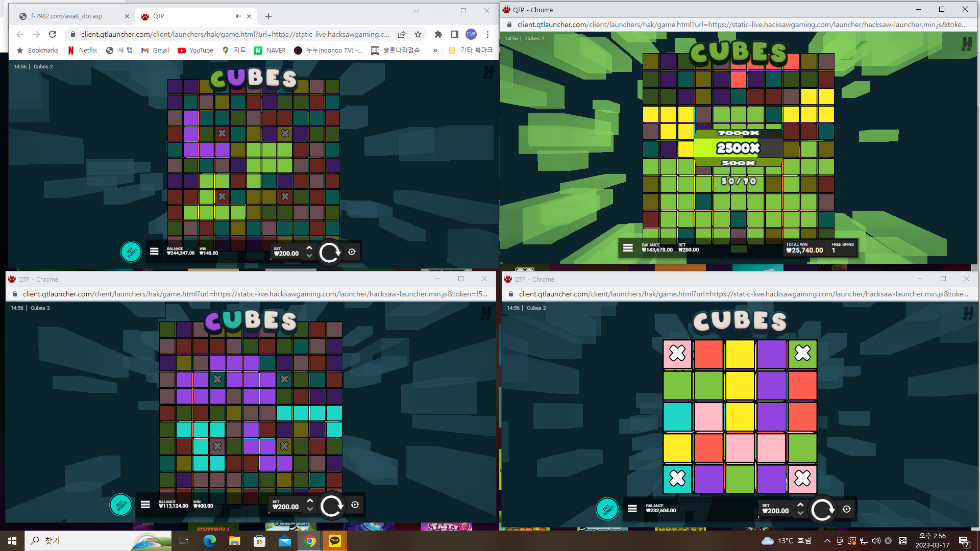Screen dimensions: 980x551
Task: Toggle autoplay in the ₩244,247.00 balance game
Action: point(352,252)
